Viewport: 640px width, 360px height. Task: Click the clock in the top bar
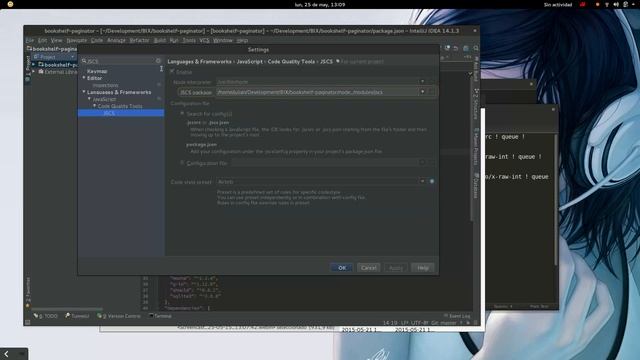point(320,4)
